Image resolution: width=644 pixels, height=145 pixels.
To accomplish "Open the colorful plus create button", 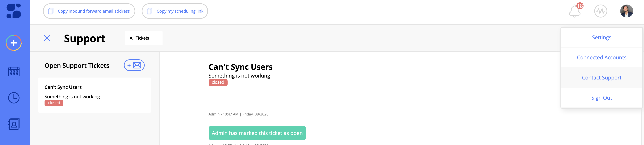I will 14,43.
